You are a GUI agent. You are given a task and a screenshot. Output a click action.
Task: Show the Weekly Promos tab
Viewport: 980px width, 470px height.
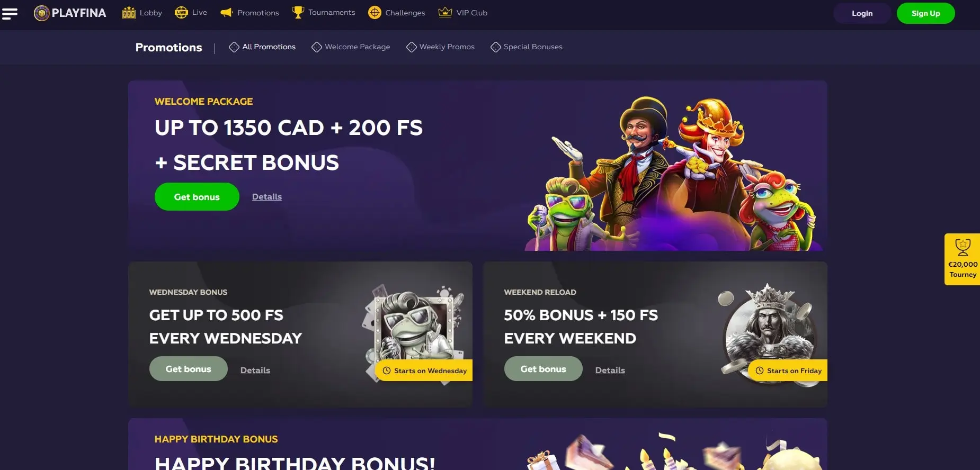(x=440, y=47)
